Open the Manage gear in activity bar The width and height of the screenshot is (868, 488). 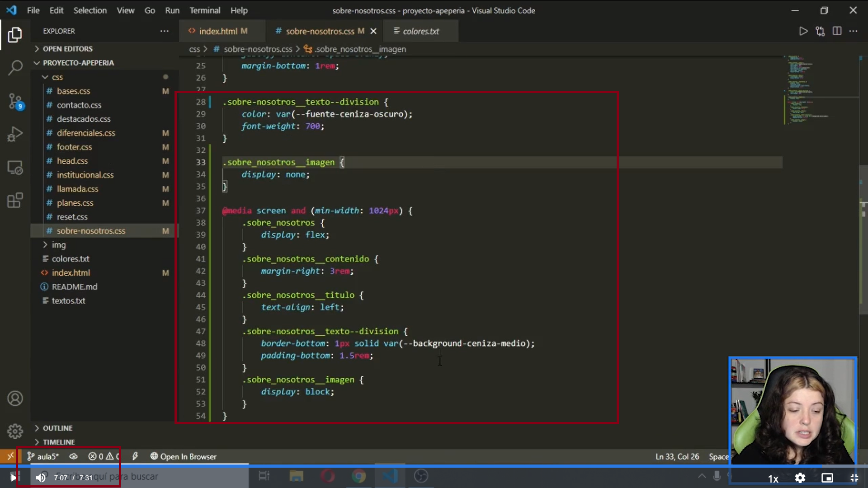click(15, 431)
